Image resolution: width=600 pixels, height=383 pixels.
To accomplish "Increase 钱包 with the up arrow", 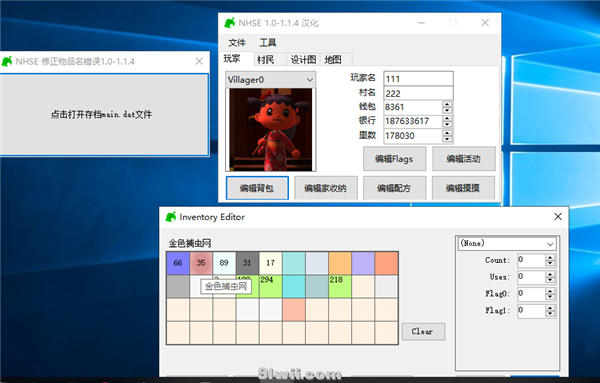I will [x=447, y=104].
